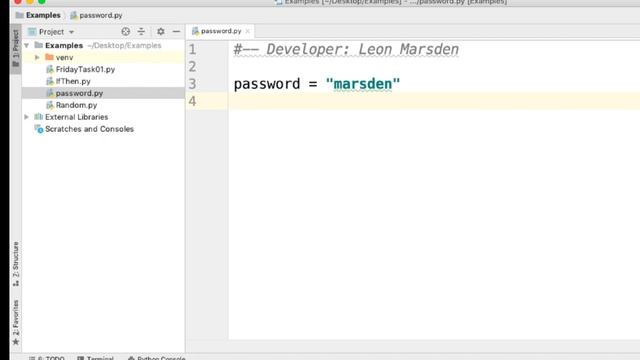The image size is (640, 360).
Task: Click Scratches and Consoles icon
Action: pos(39,129)
